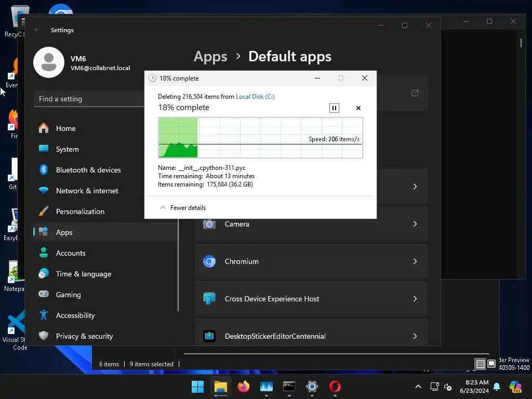532x399 pixels.
Task: Open the terminal from taskbar
Action: 289,387
